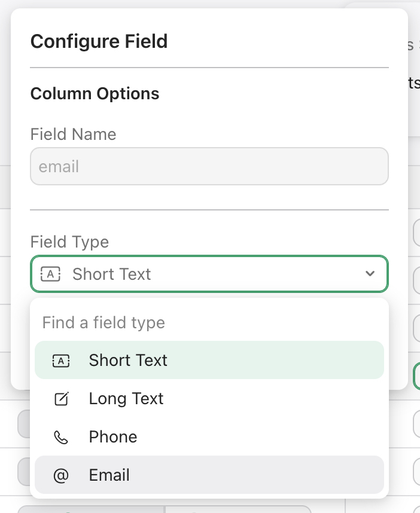Collapse the list using the Field Type chevron

(370, 273)
